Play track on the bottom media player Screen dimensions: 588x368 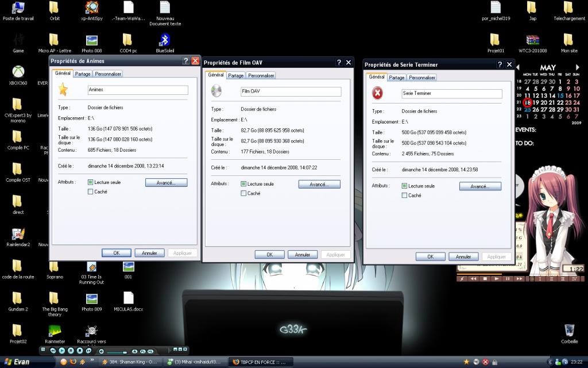click(x=62, y=350)
